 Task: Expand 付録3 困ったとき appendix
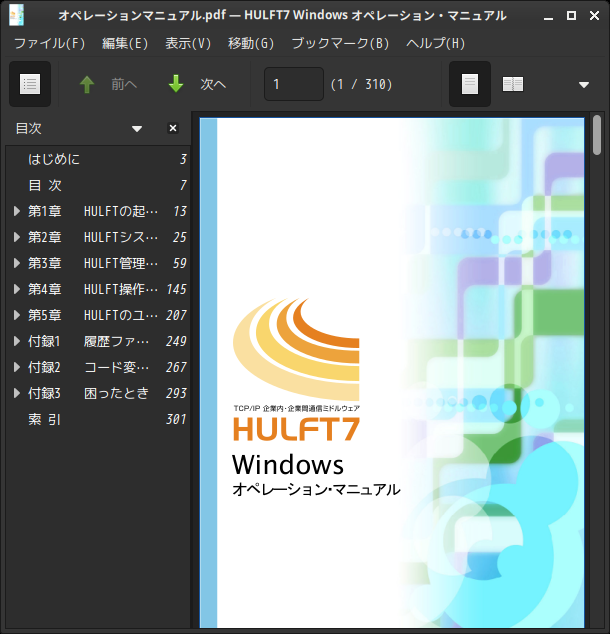click(17, 393)
